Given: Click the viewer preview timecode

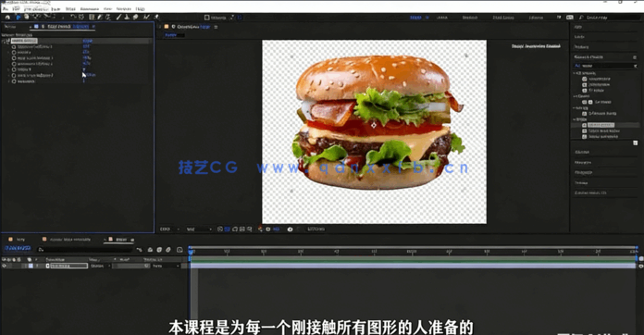Looking at the screenshot, I should pos(316,230).
